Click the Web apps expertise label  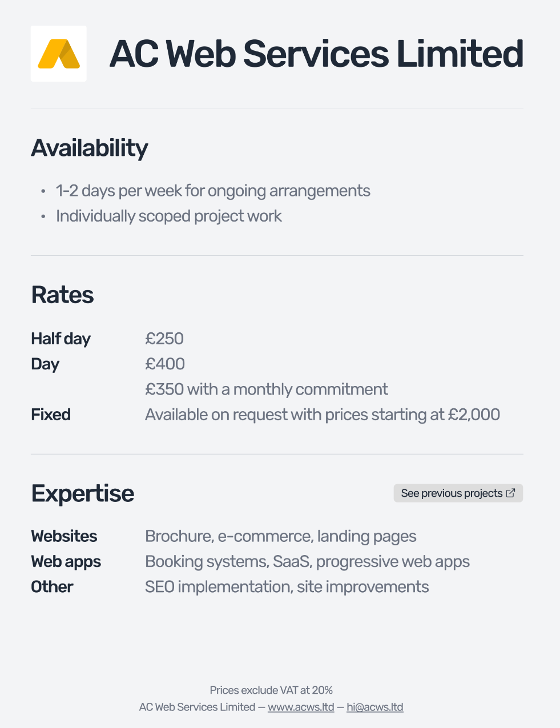(x=66, y=561)
